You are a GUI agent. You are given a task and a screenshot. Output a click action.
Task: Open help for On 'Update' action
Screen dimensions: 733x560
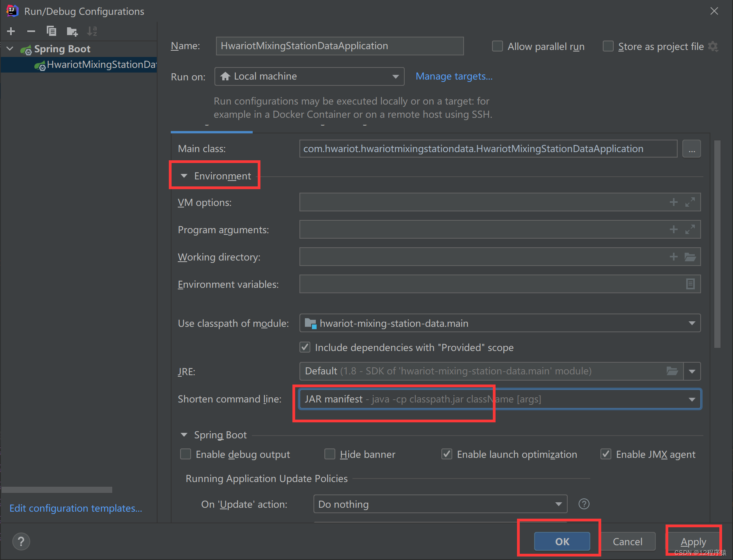pyautogui.click(x=584, y=504)
